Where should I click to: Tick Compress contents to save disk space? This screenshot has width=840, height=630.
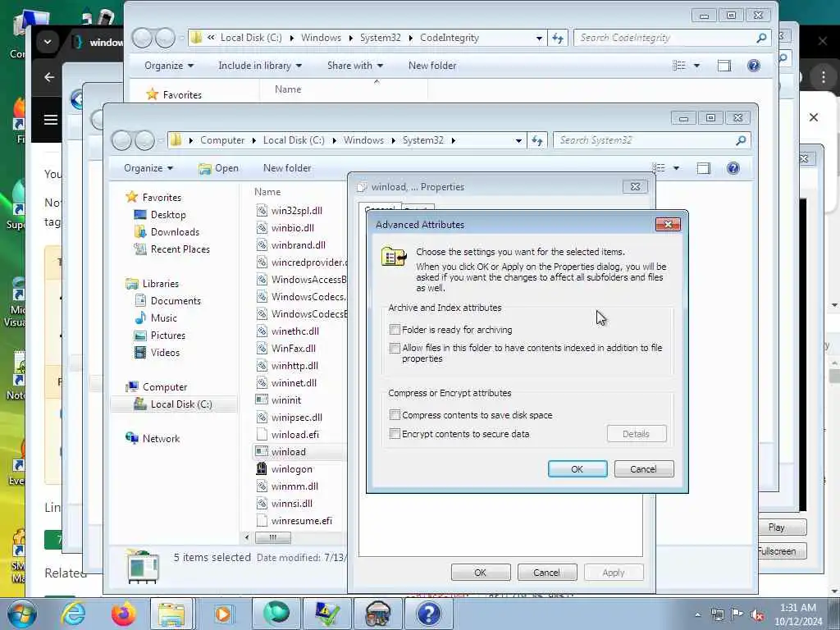pos(395,415)
